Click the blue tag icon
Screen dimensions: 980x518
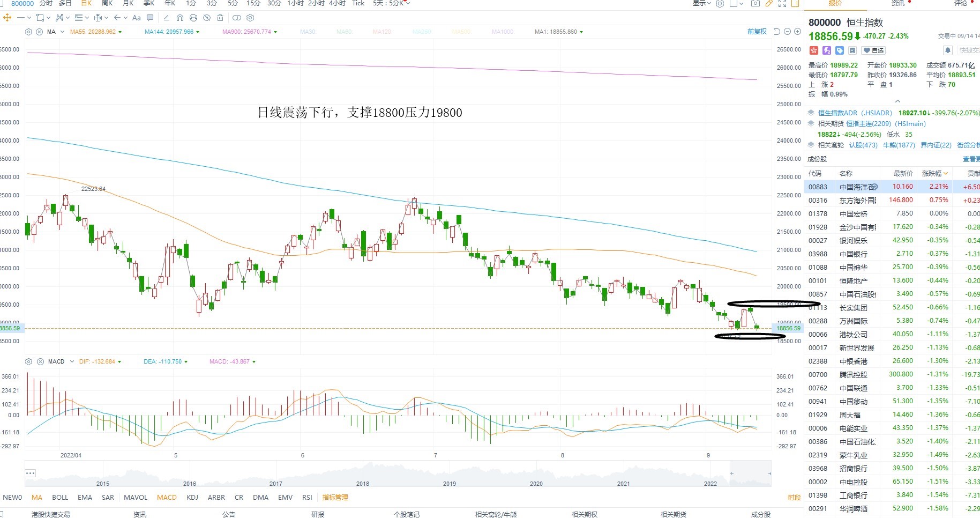pyautogui.click(x=840, y=50)
